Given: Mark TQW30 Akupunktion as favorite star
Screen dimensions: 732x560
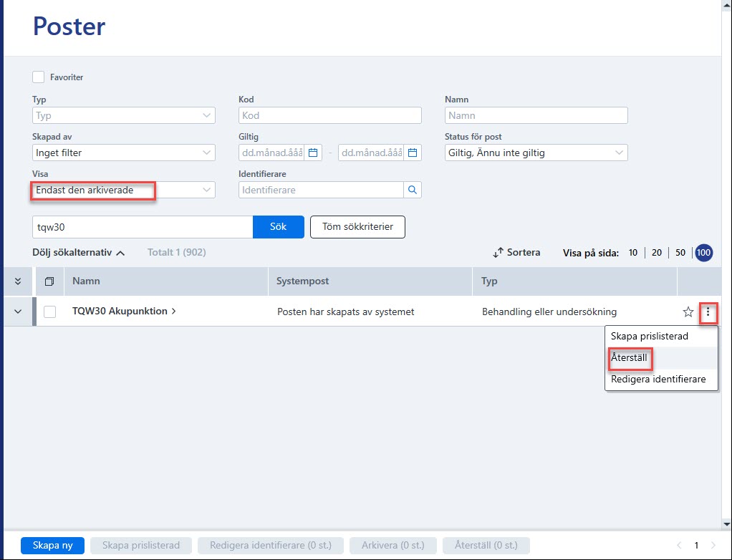Looking at the screenshot, I should pos(688,312).
